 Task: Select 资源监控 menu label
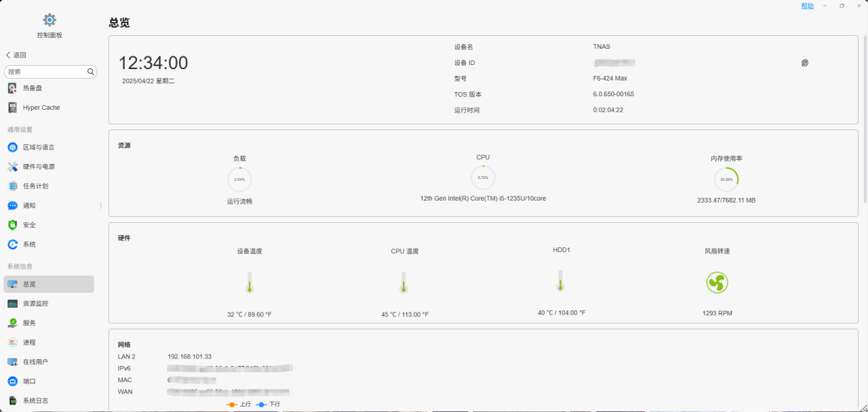click(36, 304)
